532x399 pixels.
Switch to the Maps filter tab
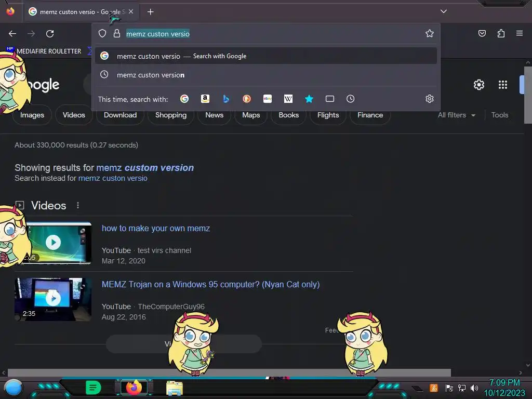coord(251,115)
